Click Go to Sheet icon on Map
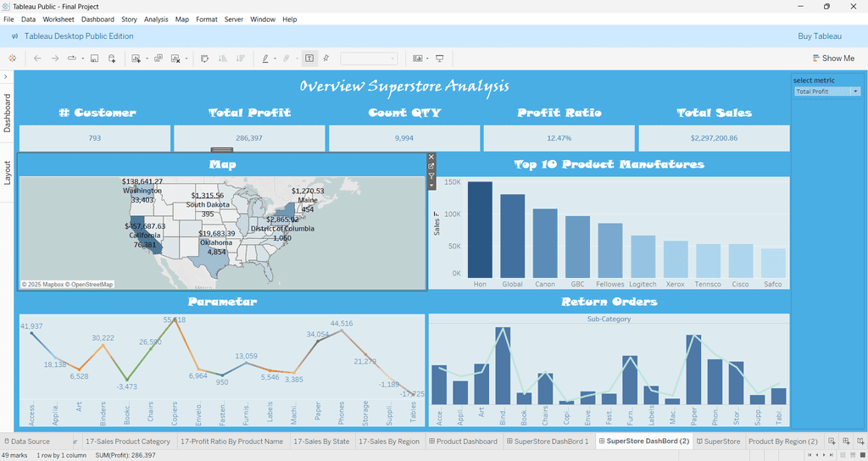 [431, 166]
